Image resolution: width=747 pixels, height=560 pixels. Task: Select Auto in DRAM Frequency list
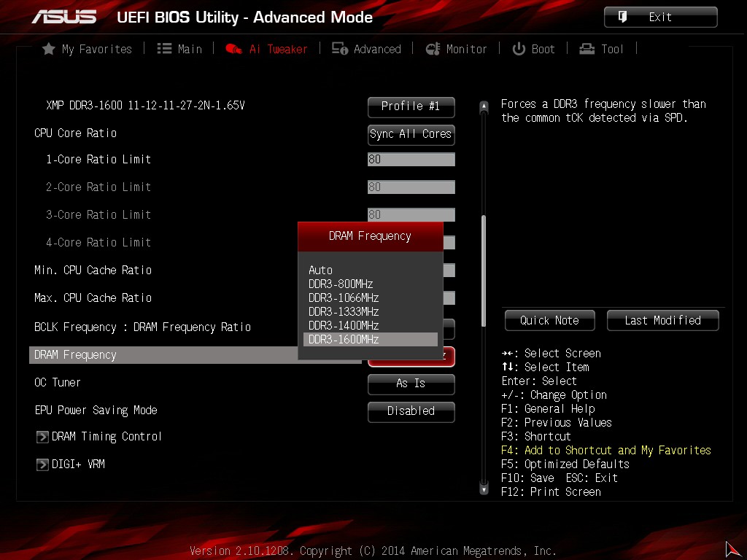tap(320, 270)
